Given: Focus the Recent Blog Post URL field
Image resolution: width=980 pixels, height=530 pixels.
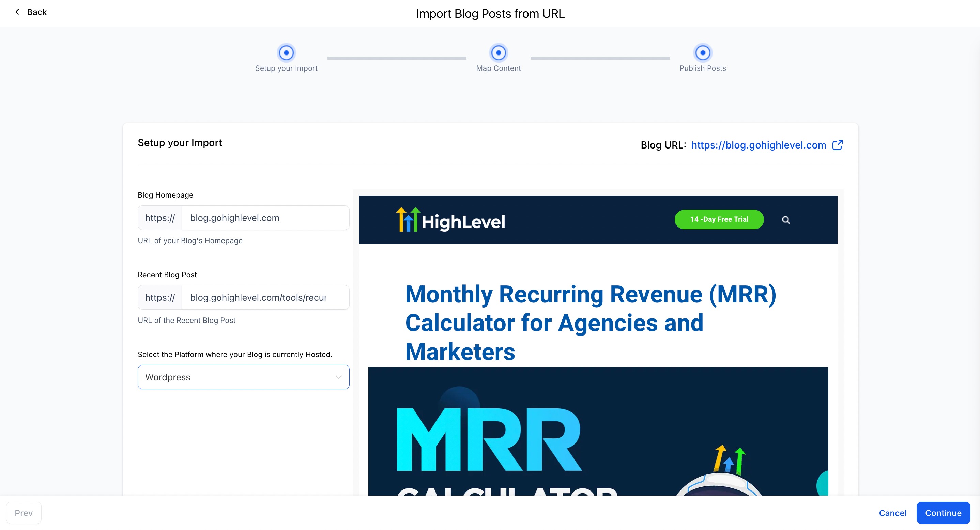Looking at the screenshot, I should (265, 298).
